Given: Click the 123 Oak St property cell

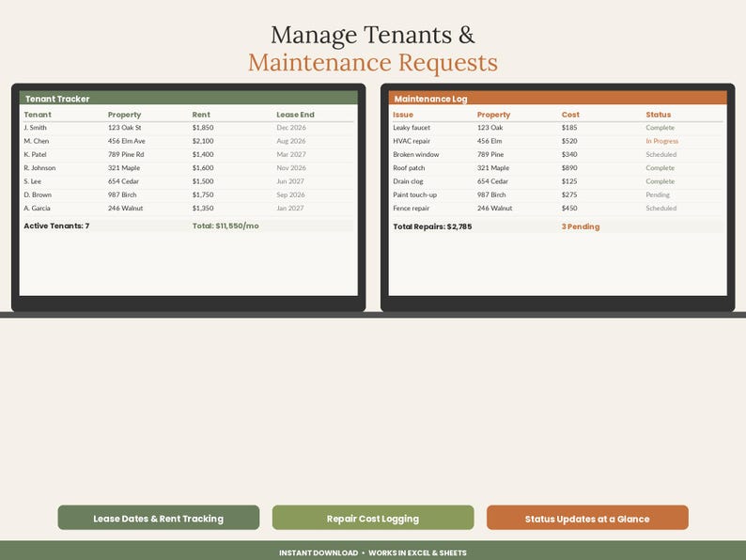Looking at the screenshot, I should pyautogui.click(x=125, y=128).
